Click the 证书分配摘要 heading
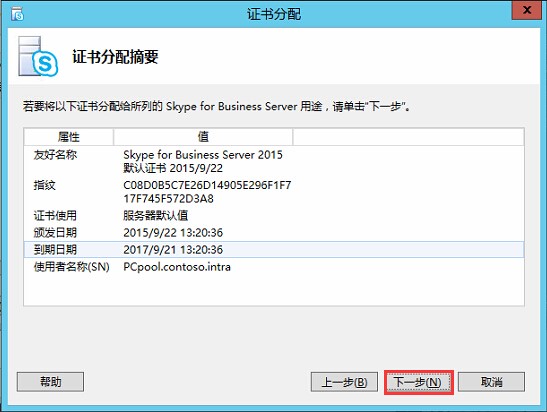547x412 pixels. click(115, 57)
